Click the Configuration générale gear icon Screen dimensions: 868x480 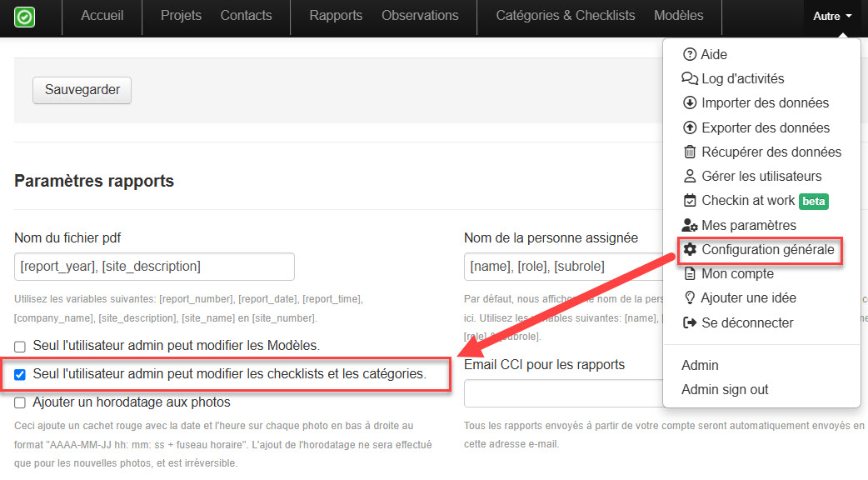[689, 250]
